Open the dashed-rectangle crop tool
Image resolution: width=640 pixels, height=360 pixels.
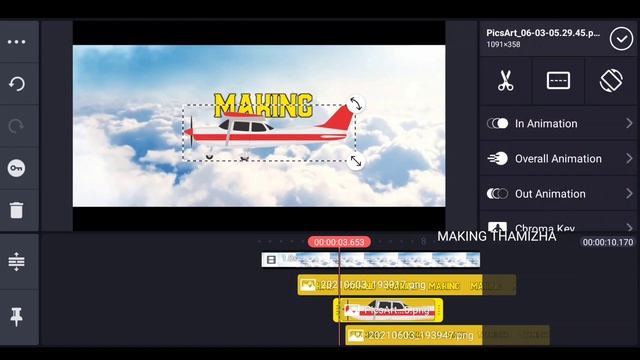558,80
